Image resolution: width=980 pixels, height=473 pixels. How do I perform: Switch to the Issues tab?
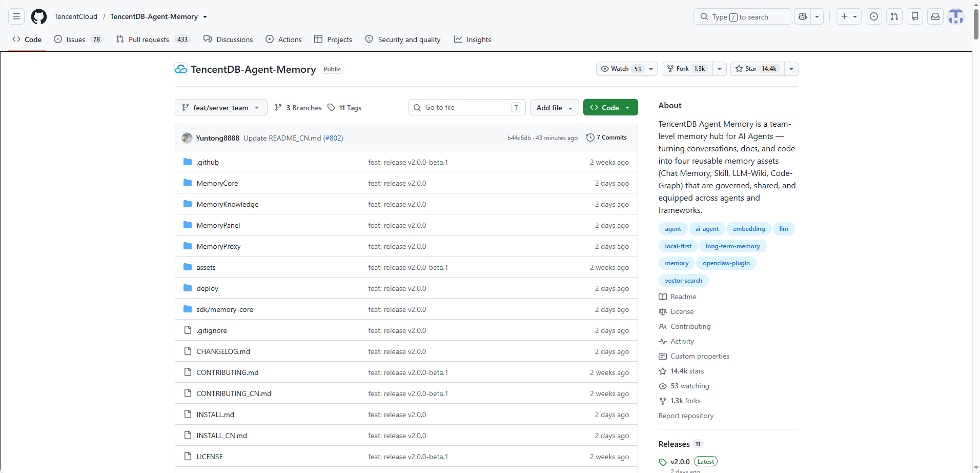[78, 40]
